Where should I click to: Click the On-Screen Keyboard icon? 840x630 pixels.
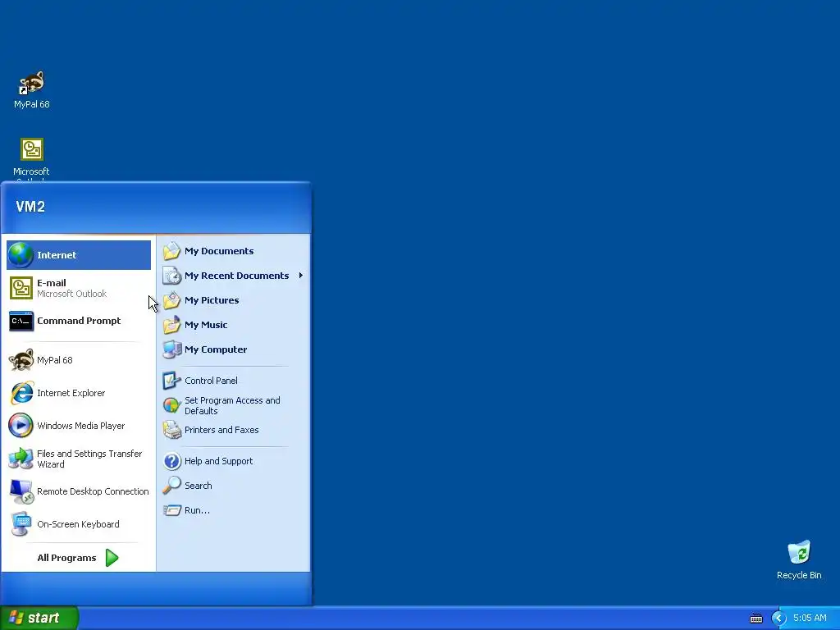[21, 524]
